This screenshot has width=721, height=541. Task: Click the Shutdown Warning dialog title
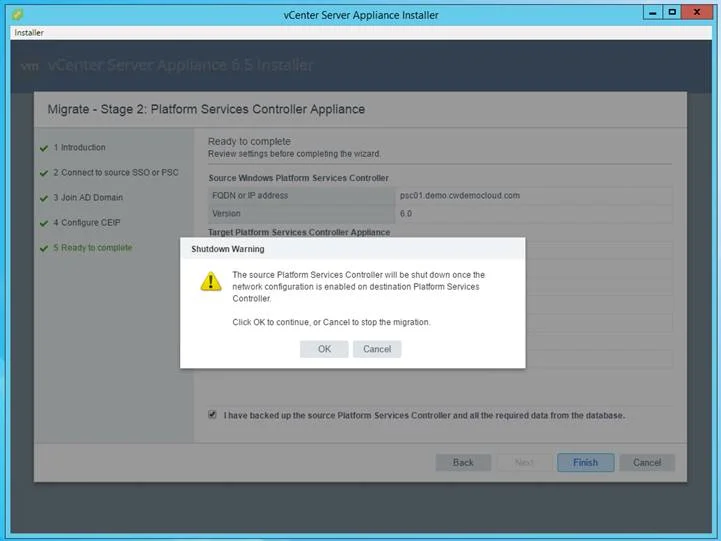click(228, 249)
